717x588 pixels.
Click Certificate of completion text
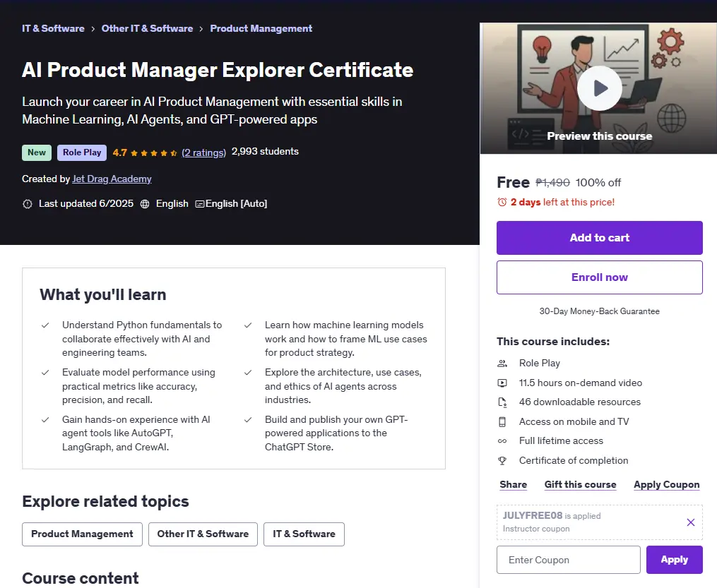tap(574, 460)
